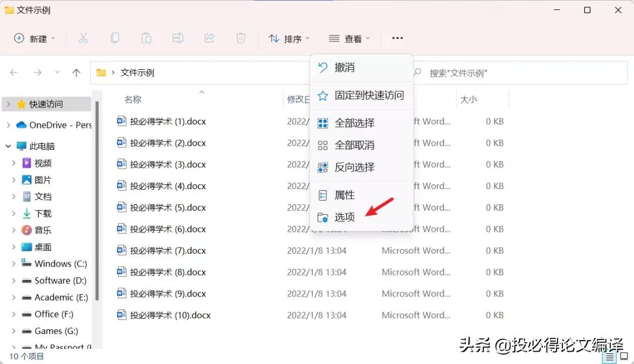Image resolution: width=634 pixels, height=364 pixels.
Task: Go up to the parent folder arrow
Action: click(x=76, y=72)
